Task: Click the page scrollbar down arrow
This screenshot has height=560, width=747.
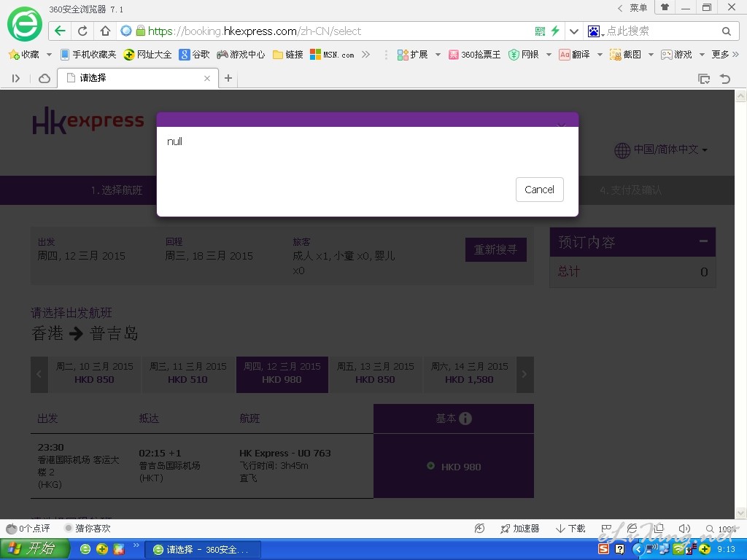Action: click(x=741, y=513)
